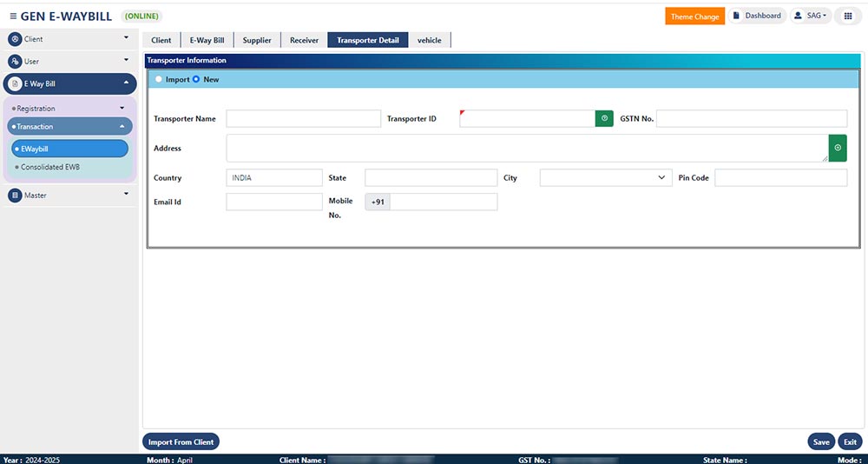The image size is (868, 464).
Task: Click the Master icon in the sidebar
Action: (15, 196)
